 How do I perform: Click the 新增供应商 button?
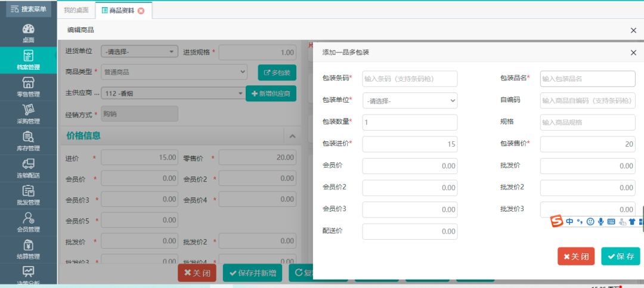pos(271,94)
